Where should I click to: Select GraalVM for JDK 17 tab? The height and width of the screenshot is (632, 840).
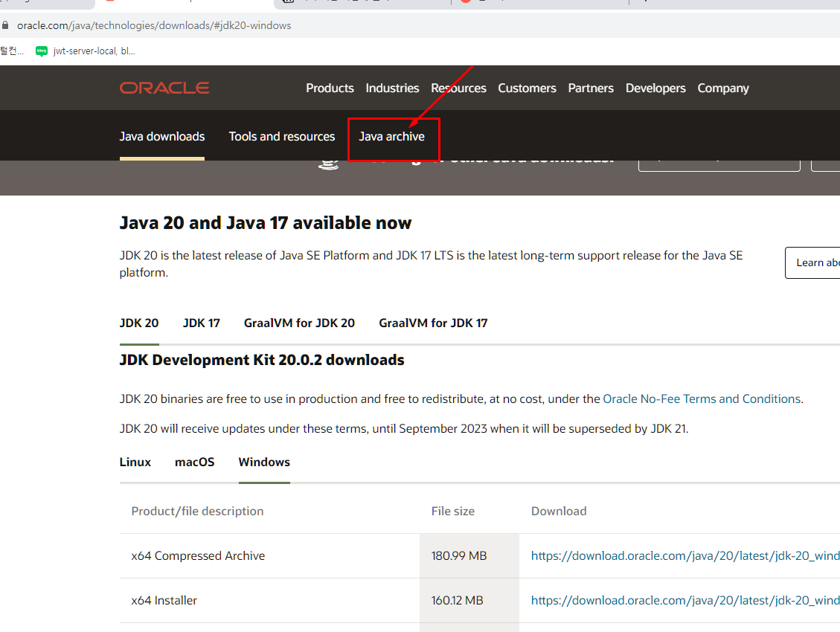[x=434, y=323]
